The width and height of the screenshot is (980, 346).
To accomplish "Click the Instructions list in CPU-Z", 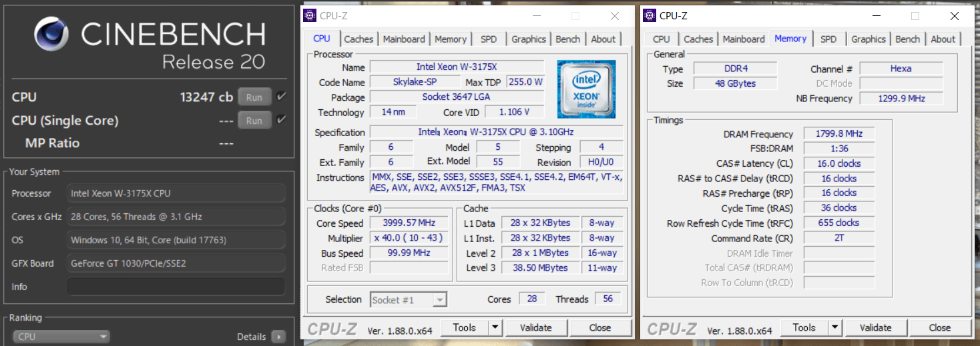I will click(x=496, y=183).
